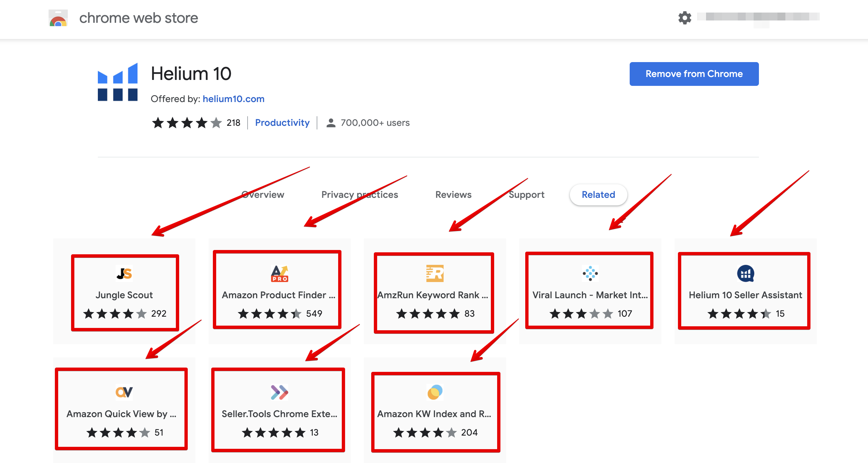Click Seller.Tools Chrome Exte... title
This screenshot has width=868, height=463.
tap(279, 414)
